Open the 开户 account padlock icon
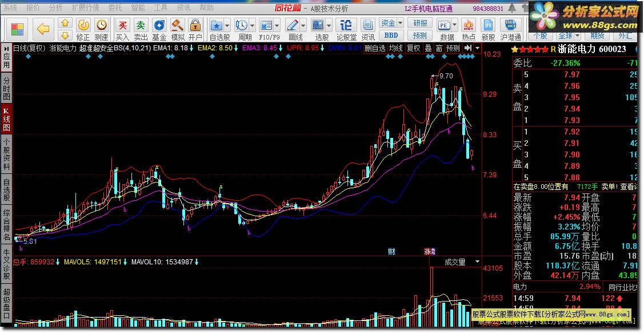This screenshot has height=333, width=644. pyautogui.click(x=195, y=26)
